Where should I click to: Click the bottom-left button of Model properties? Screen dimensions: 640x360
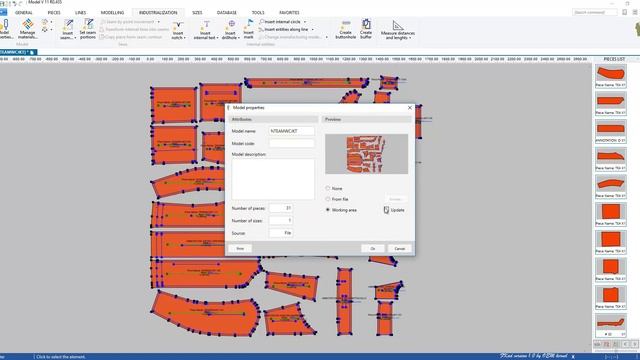[x=240, y=249]
